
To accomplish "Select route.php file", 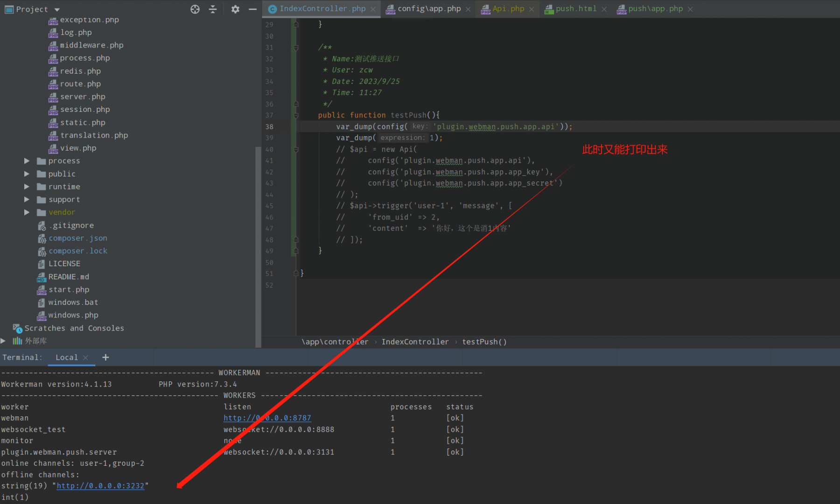I will pos(80,84).
